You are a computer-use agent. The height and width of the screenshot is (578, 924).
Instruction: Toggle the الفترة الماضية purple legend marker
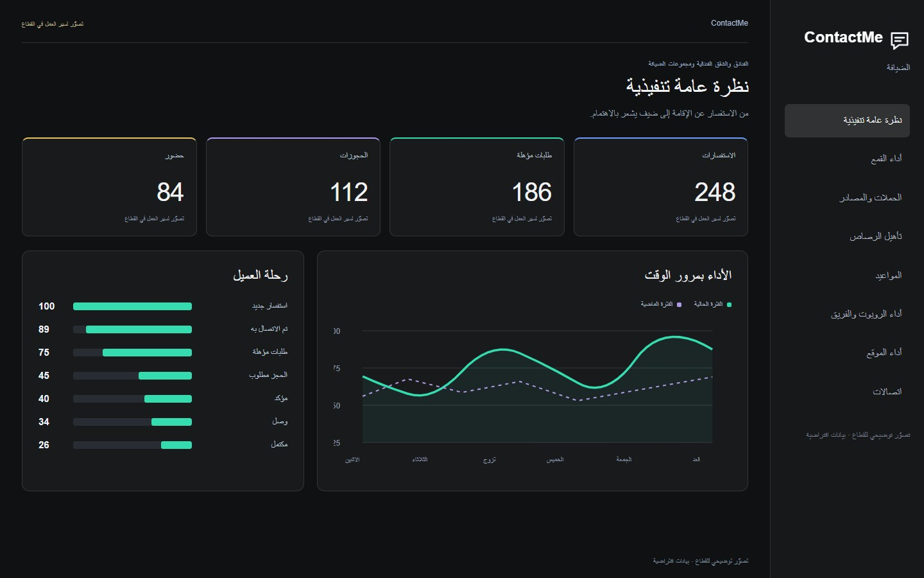coord(680,304)
